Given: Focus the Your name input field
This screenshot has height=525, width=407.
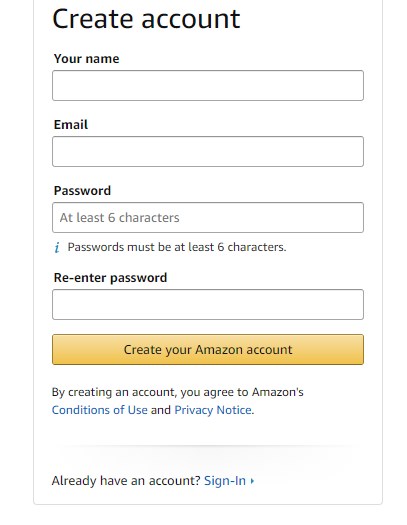Looking at the screenshot, I should (208, 85).
